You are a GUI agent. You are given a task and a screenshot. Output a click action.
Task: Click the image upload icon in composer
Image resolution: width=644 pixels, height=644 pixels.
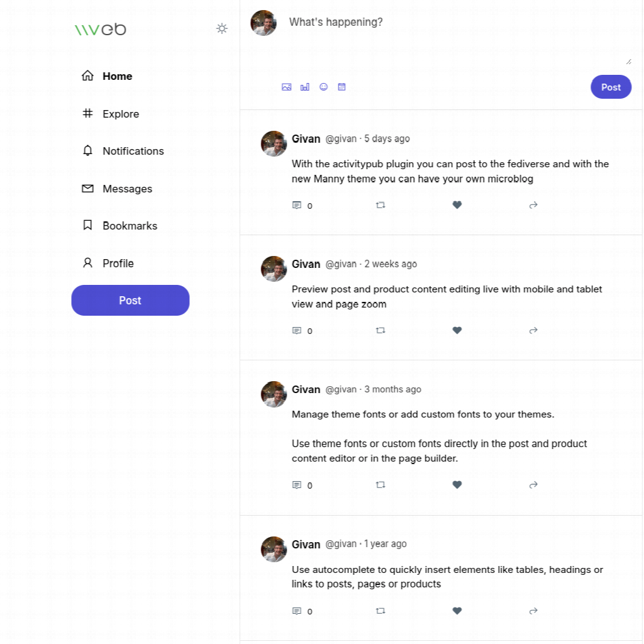point(287,87)
